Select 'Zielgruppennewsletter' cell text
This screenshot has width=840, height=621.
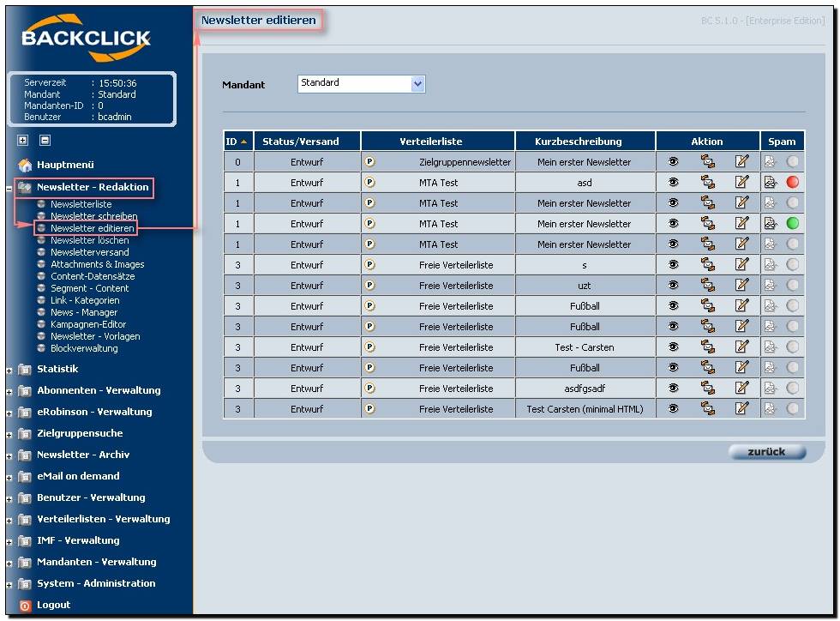(465, 162)
